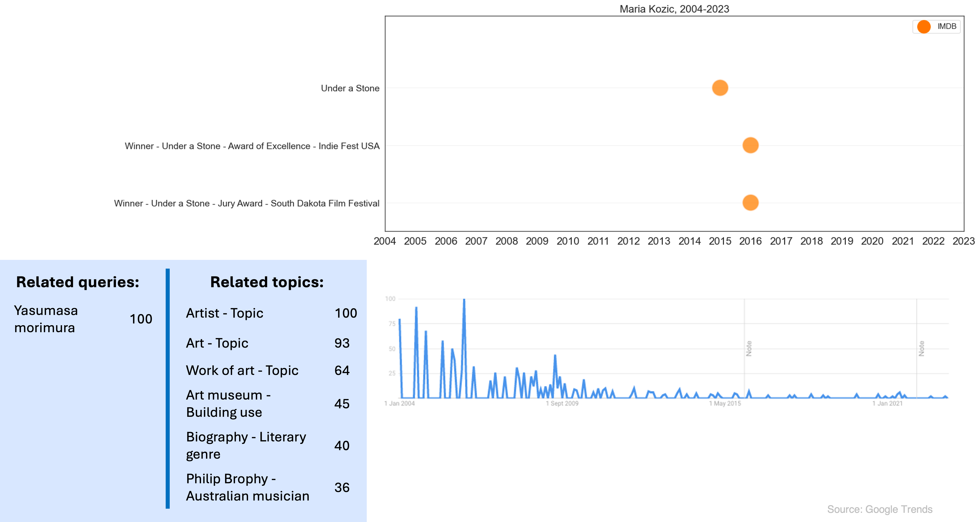Click the Note marker near 2016 on trend chart

point(749,349)
